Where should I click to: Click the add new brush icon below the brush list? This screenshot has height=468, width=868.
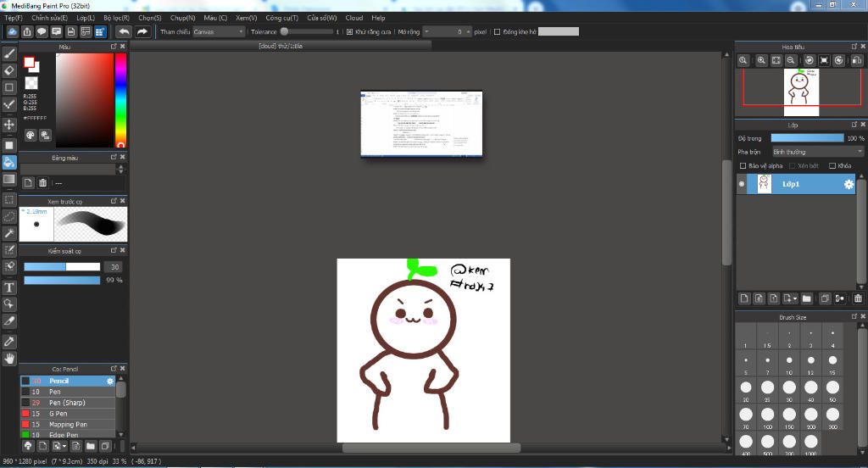pyautogui.click(x=42, y=446)
